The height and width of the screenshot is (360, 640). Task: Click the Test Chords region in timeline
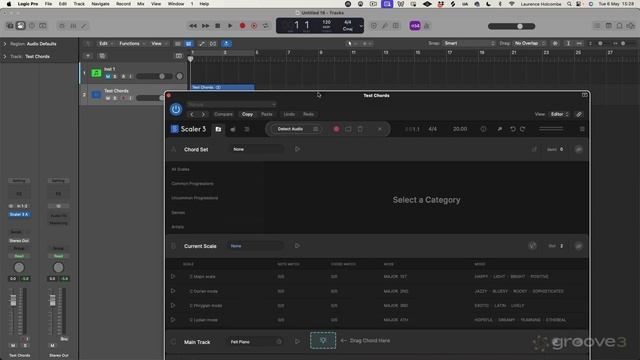(x=223, y=87)
